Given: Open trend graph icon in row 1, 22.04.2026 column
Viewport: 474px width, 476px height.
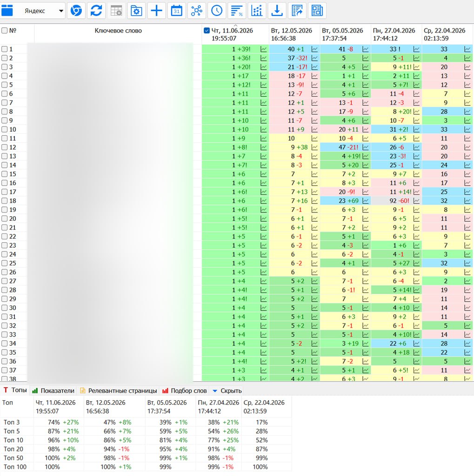Looking at the screenshot, I should 467,49.
